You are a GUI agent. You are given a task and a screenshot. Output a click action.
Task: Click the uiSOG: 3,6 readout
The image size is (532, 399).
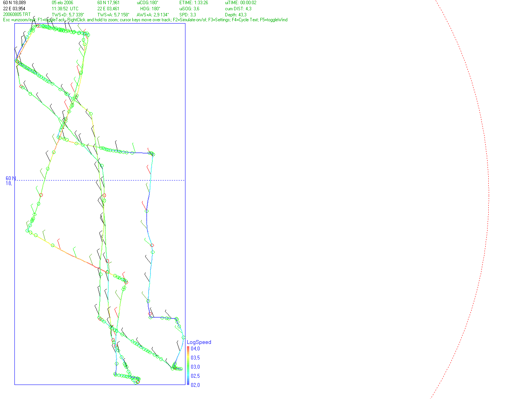point(189,9)
